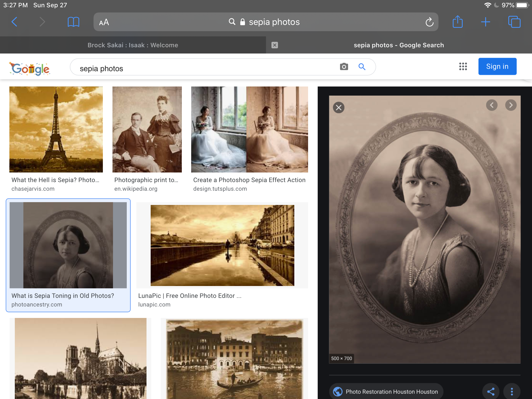Viewport: 532px width, 399px height.
Task: Show all tabs overview icon
Action: tap(514, 22)
